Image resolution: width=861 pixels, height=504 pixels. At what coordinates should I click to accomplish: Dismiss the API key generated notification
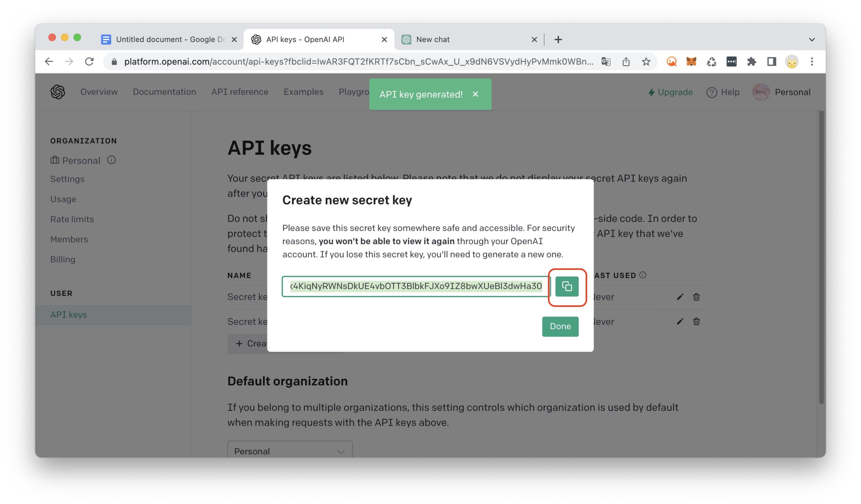click(475, 94)
